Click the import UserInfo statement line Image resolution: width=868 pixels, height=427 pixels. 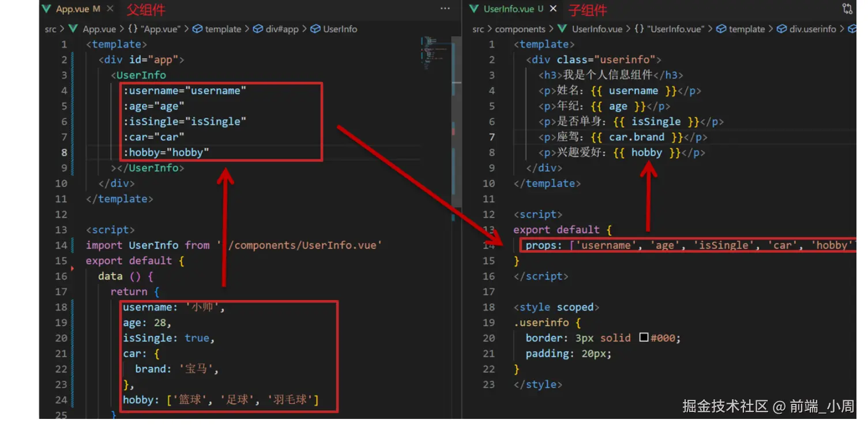click(234, 245)
